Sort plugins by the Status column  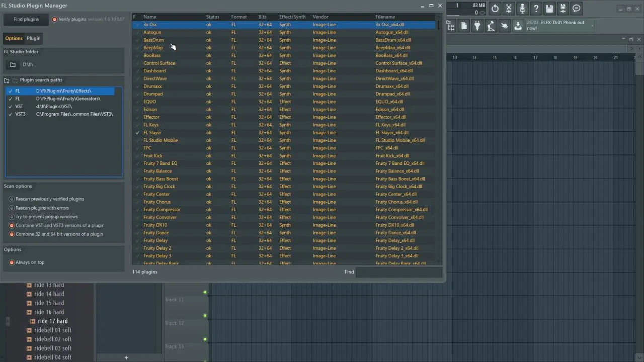[x=213, y=17]
